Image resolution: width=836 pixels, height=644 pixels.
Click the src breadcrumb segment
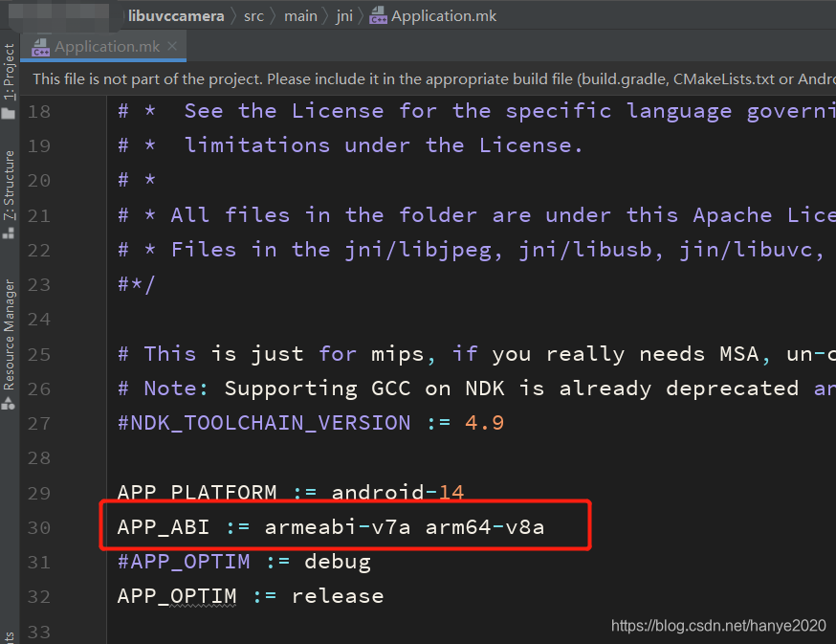(253, 16)
